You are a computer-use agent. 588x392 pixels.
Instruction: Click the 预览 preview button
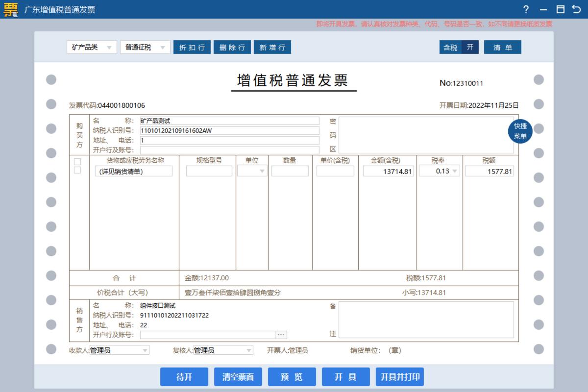click(x=292, y=376)
